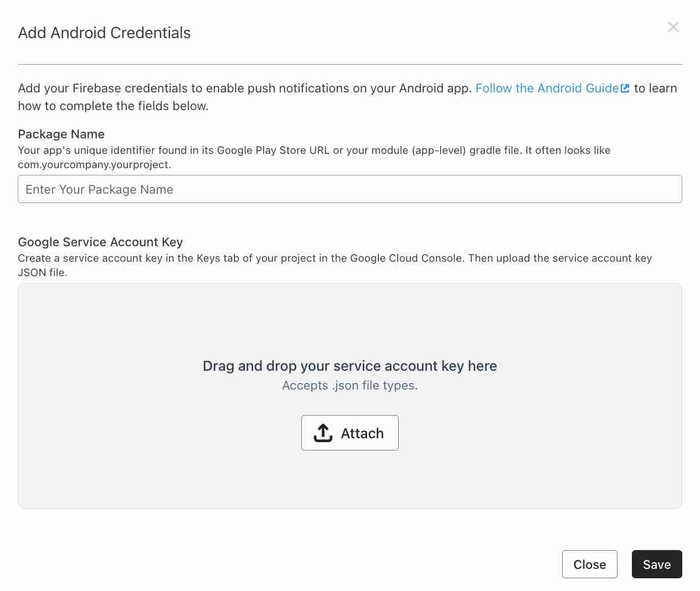Save the Android credentials
Viewport: 700px width, 591px height.
657,564
